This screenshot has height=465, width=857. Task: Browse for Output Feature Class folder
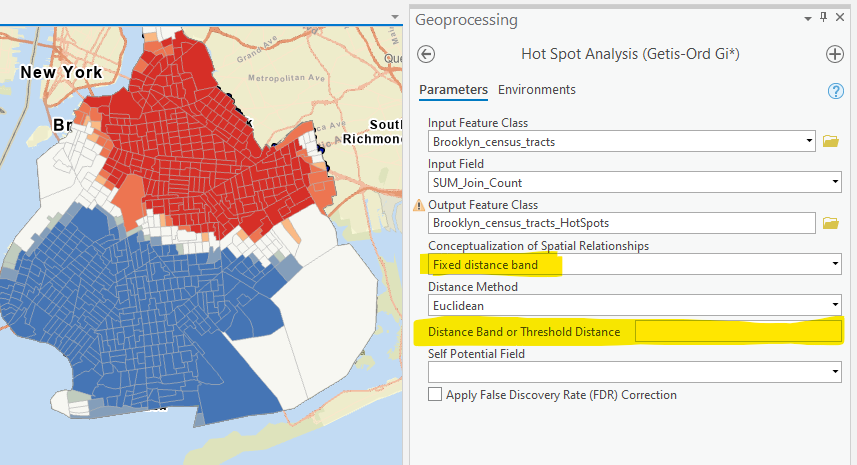click(830, 223)
